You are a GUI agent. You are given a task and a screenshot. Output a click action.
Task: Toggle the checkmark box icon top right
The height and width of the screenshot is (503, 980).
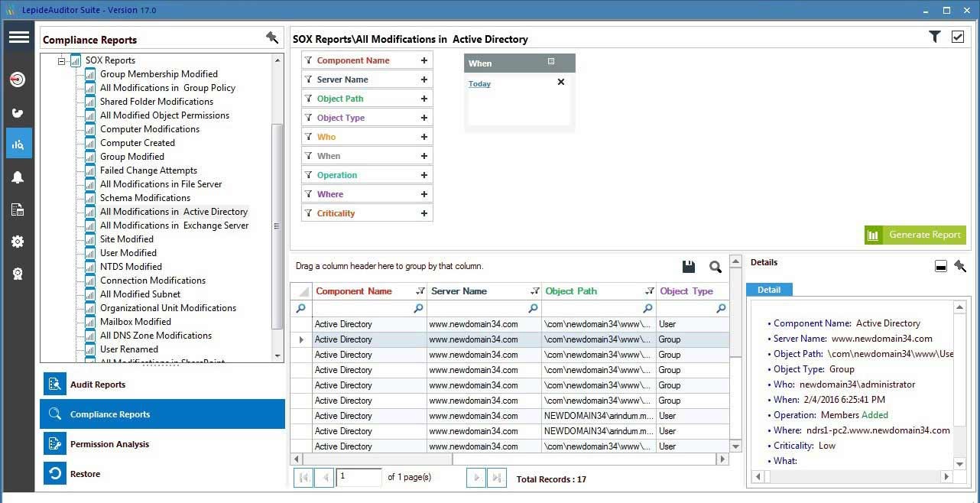[x=959, y=36]
